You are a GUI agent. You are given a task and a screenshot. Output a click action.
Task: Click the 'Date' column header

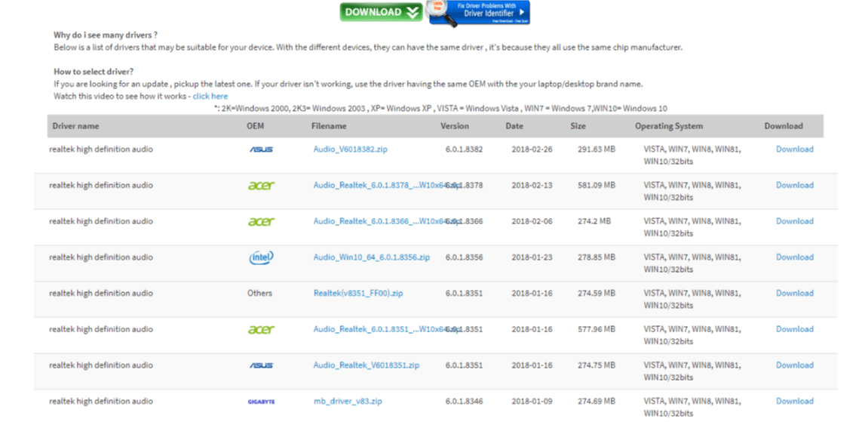pos(514,126)
